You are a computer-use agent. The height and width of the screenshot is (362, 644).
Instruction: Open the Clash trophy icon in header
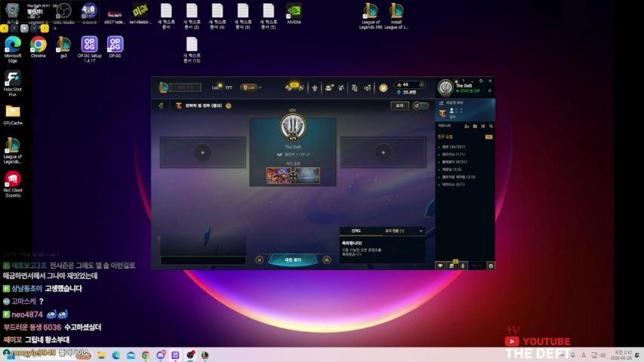click(314, 87)
